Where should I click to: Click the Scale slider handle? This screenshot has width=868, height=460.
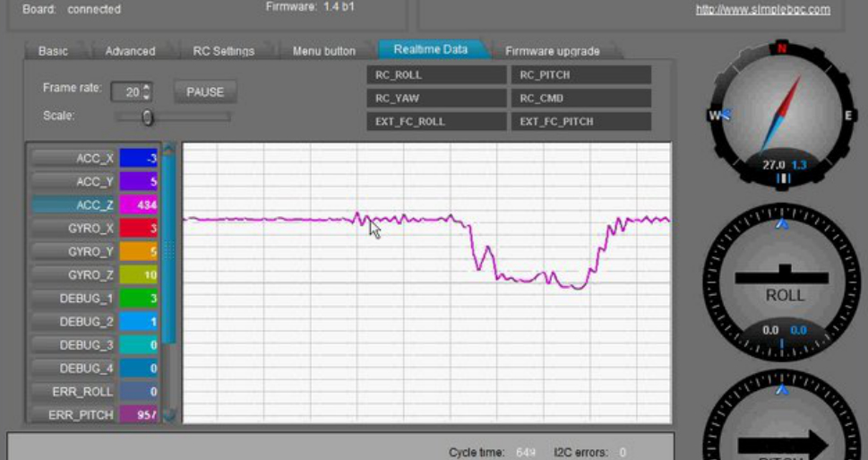(x=147, y=117)
